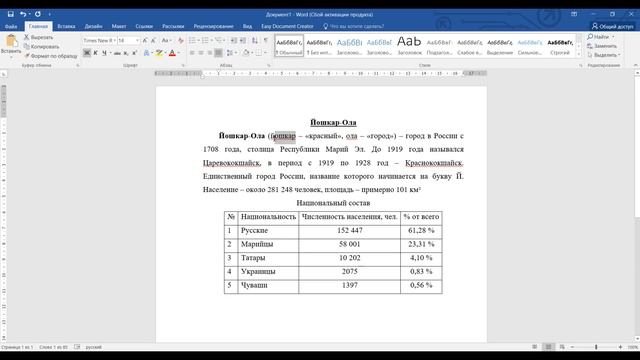Click Общий доступ share button
This screenshot has height=360, width=640.
612,26
